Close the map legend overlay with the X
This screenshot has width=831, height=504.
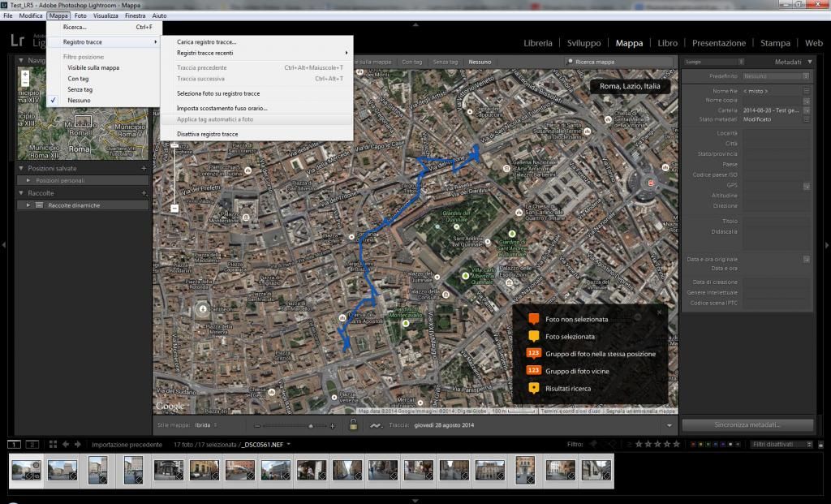pos(659,312)
